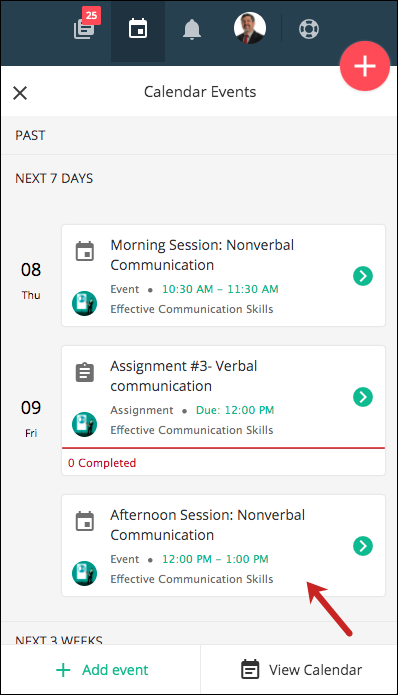
Task: Click the assignment clipboard icon
Action: [x=85, y=372]
